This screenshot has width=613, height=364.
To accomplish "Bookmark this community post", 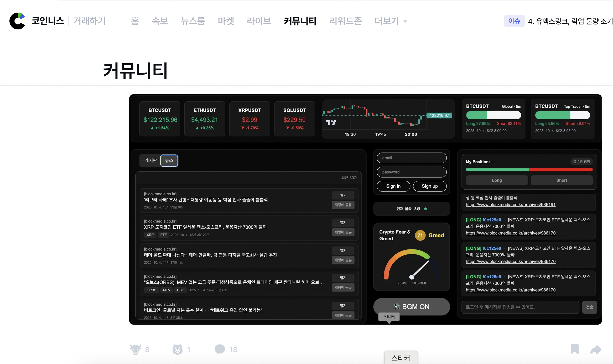I will pyautogui.click(x=574, y=349).
